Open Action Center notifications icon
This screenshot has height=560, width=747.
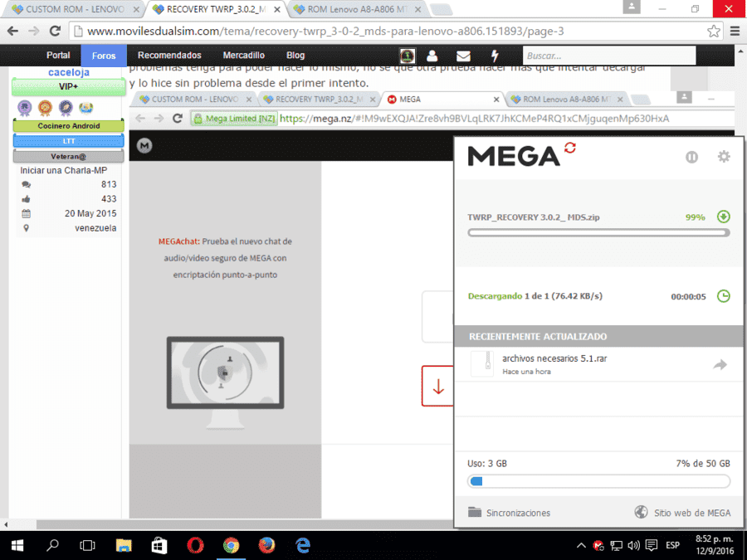pyautogui.click(x=652, y=546)
